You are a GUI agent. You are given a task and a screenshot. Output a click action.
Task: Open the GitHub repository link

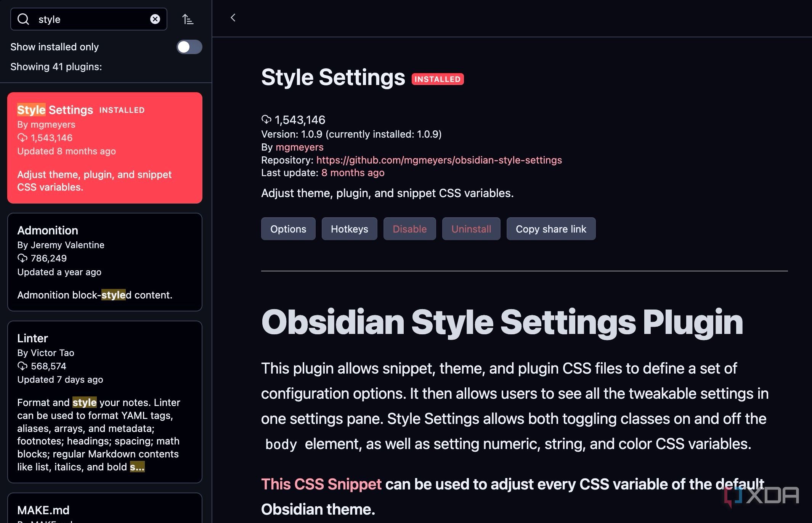[439, 160]
